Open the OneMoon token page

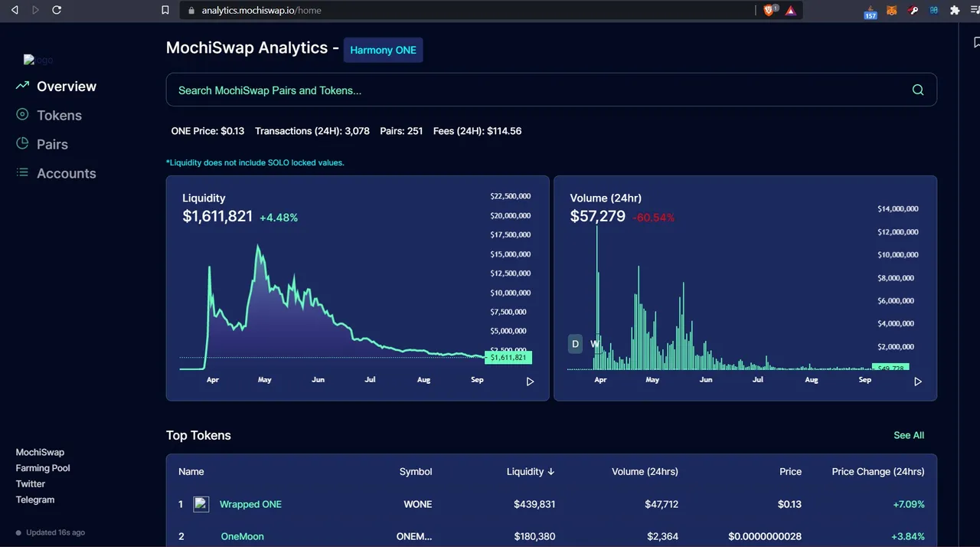pyautogui.click(x=242, y=536)
